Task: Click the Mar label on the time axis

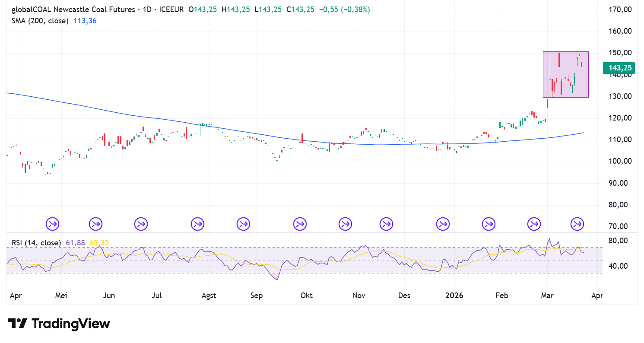Action: click(x=548, y=296)
